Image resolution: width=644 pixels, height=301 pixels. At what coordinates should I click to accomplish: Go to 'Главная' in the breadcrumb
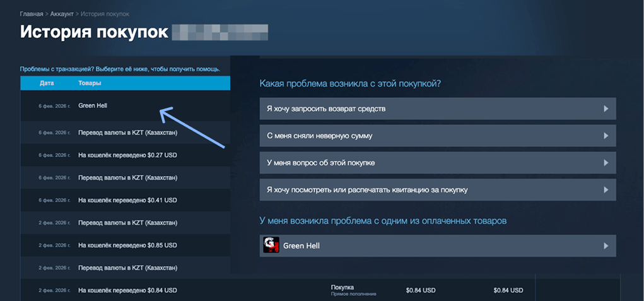31,14
